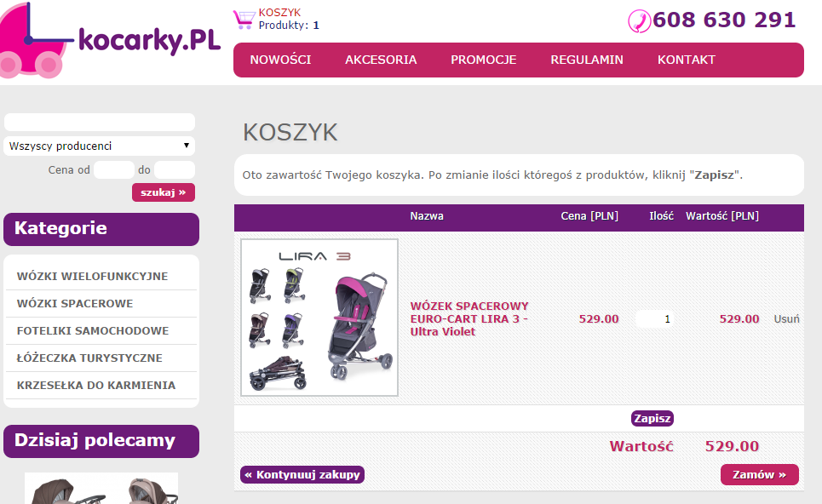The width and height of the screenshot is (822, 504).
Task: Select WÓZKI SPACEROWE category
Action: point(75,303)
